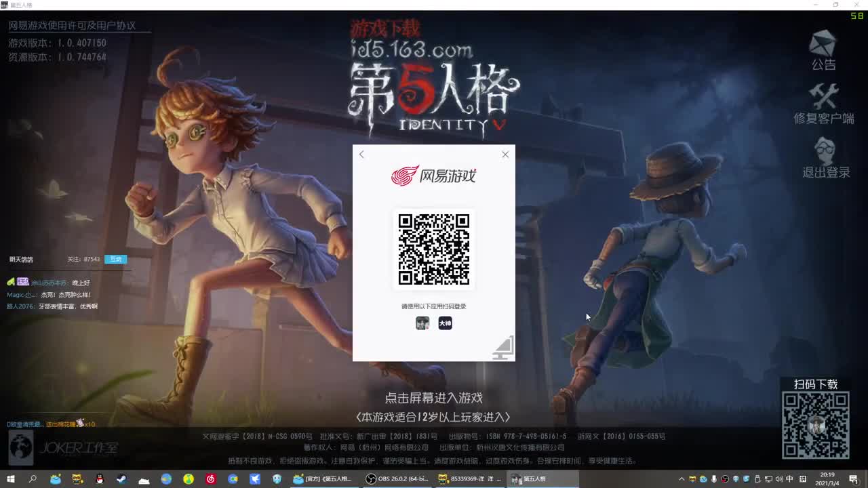The height and width of the screenshot is (488, 868).
Task: Switch to OBS 26.0.2 taskbar window
Action: click(397, 479)
